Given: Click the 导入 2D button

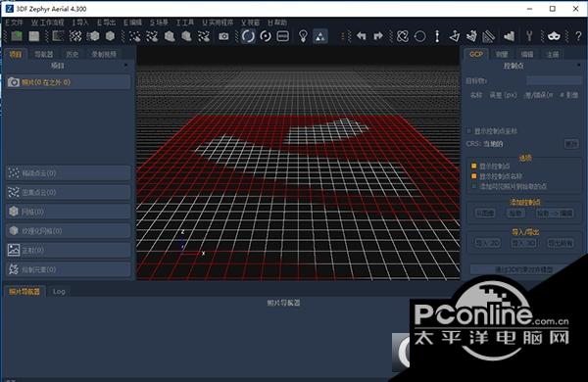Looking at the screenshot, I should (x=487, y=243).
